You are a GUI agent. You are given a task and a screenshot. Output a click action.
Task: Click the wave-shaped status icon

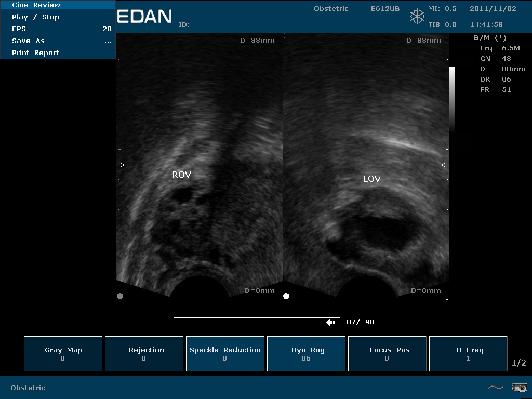pos(496,387)
